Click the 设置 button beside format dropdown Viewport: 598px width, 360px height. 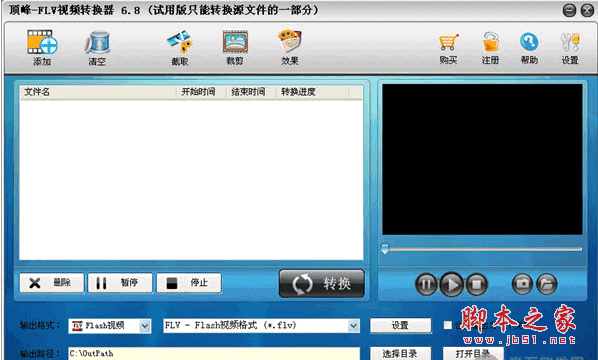(x=400, y=325)
